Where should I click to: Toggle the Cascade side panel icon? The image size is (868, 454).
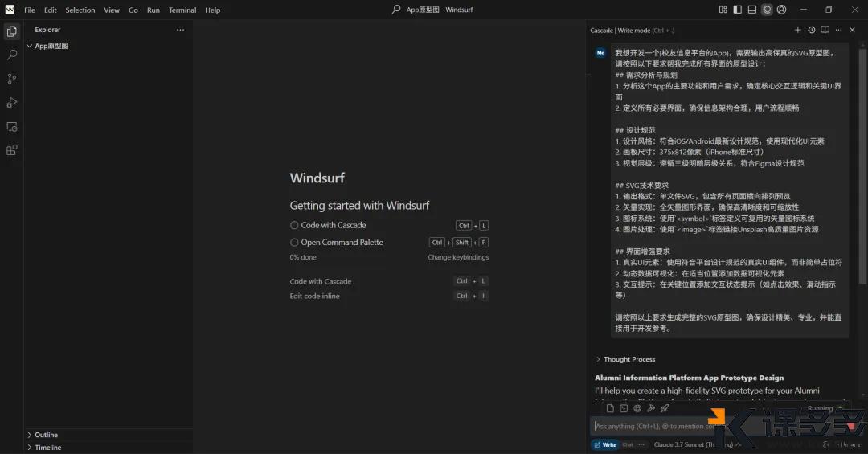tap(767, 10)
